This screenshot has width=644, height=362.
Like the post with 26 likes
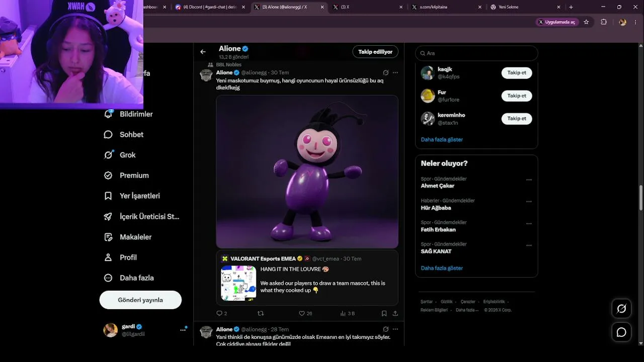coord(302,313)
